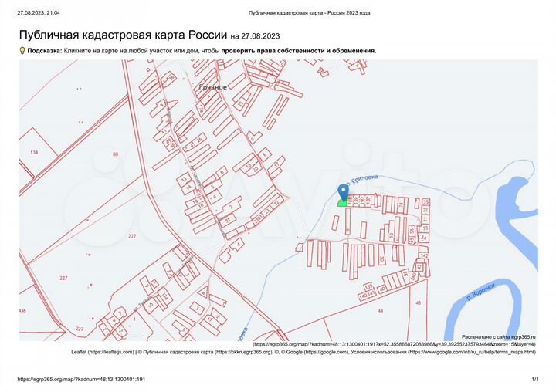Select parcel number 25

(x=241, y=103)
